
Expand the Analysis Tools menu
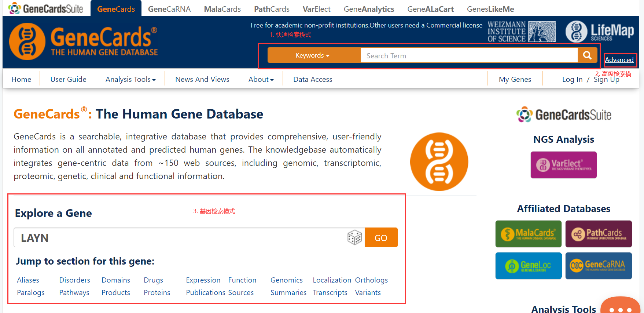[x=130, y=79]
